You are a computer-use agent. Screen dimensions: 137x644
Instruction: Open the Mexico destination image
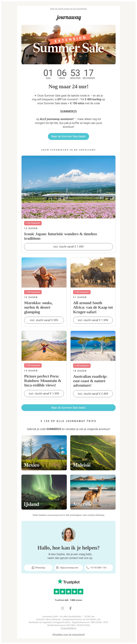point(44,453)
